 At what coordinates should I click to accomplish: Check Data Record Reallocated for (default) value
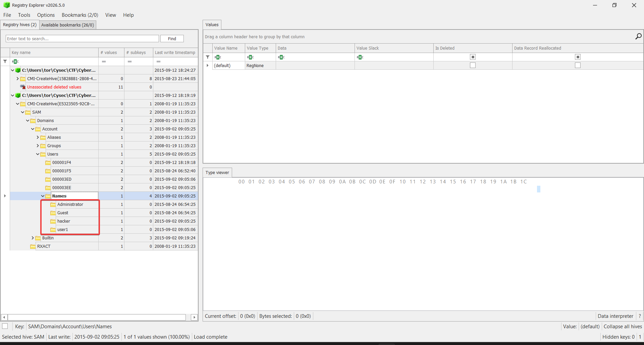tap(578, 65)
